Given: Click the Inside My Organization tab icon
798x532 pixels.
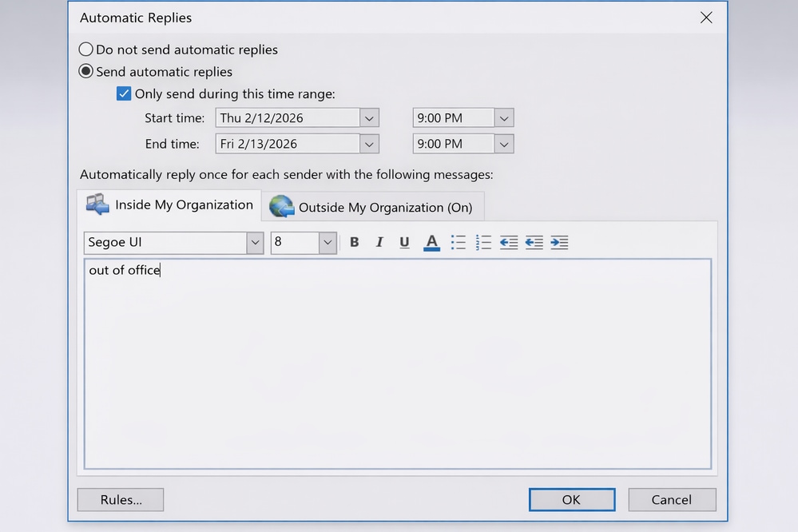Looking at the screenshot, I should click(97, 204).
